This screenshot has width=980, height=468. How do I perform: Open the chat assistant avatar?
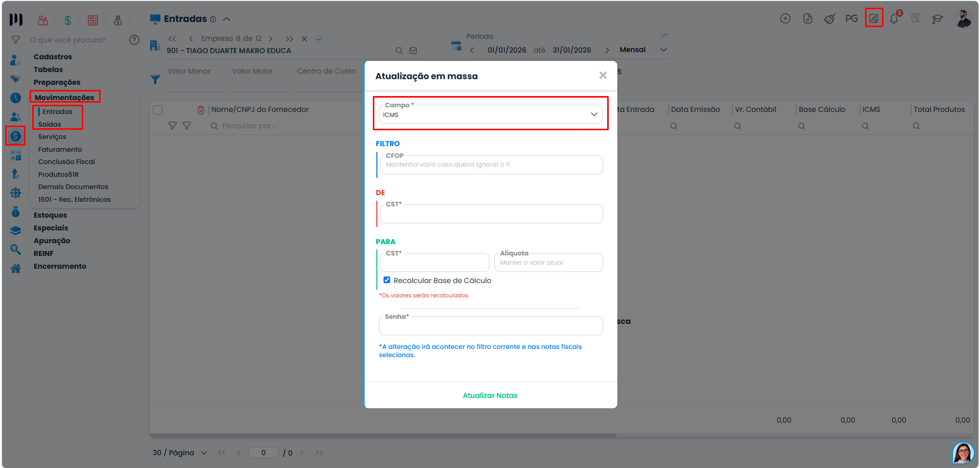pyautogui.click(x=963, y=453)
